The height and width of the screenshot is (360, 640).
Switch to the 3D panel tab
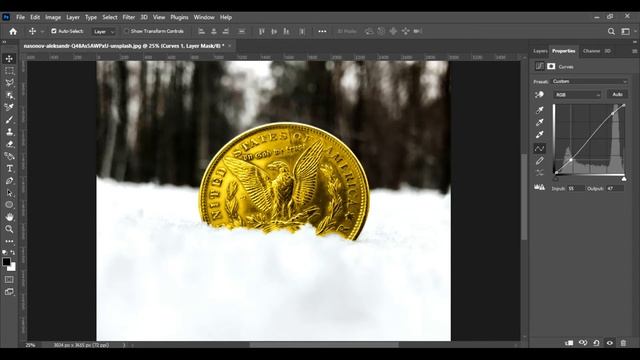(607, 51)
